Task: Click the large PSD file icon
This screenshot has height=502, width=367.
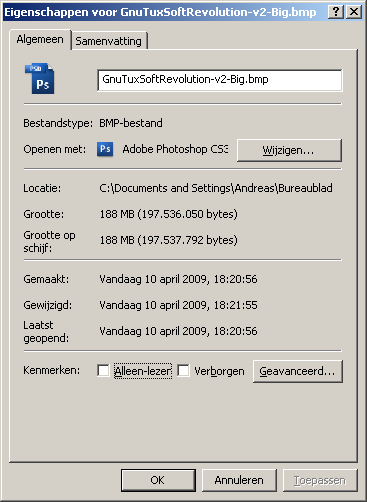Action: click(39, 79)
